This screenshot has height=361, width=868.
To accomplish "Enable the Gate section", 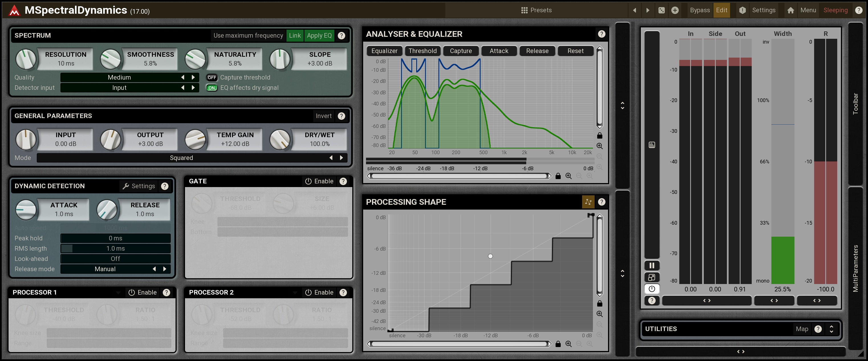I will point(319,181).
